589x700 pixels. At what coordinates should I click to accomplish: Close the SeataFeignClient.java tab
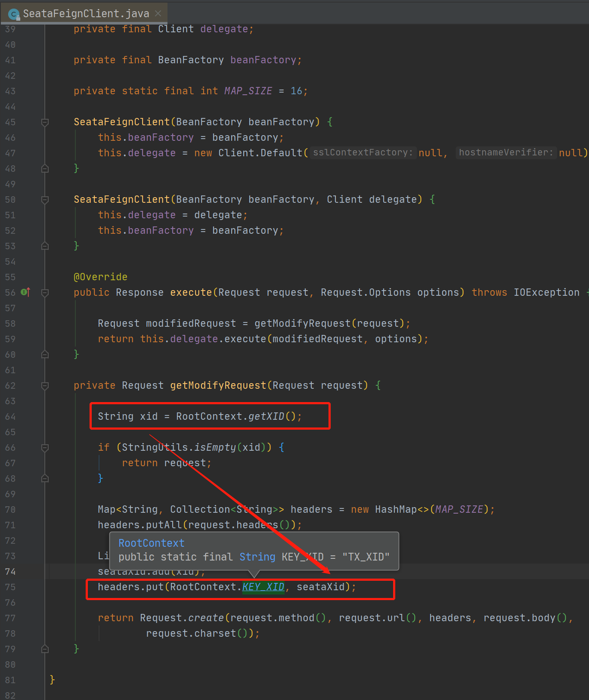tap(158, 13)
